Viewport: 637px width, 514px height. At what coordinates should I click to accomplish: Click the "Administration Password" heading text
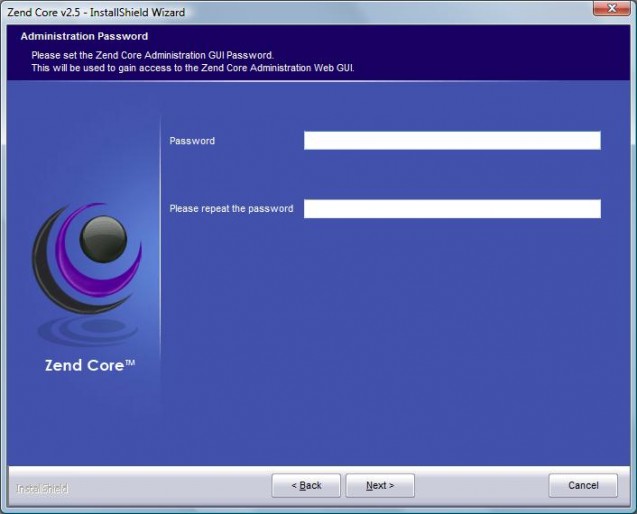pyautogui.click(x=84, y=36)
